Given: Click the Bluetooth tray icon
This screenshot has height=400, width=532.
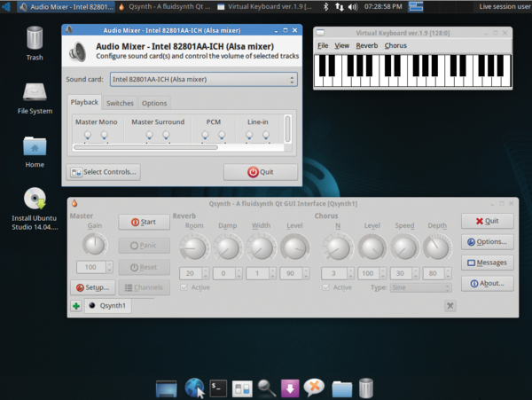Looking at the screenshot, I should (x=325, y=6).
